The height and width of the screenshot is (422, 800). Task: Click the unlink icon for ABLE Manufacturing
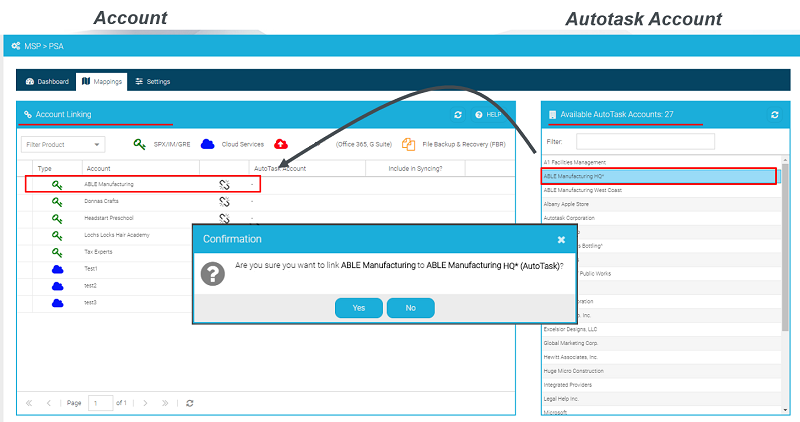pos(224,185)
